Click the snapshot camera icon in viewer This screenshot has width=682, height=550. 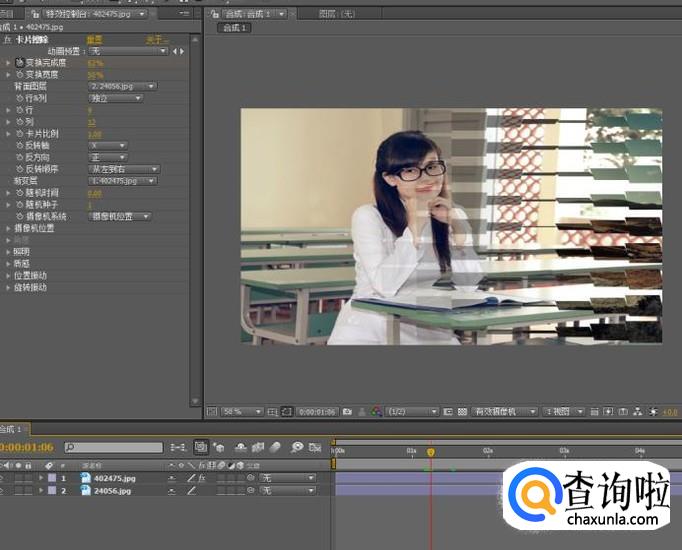pos(347,411)
